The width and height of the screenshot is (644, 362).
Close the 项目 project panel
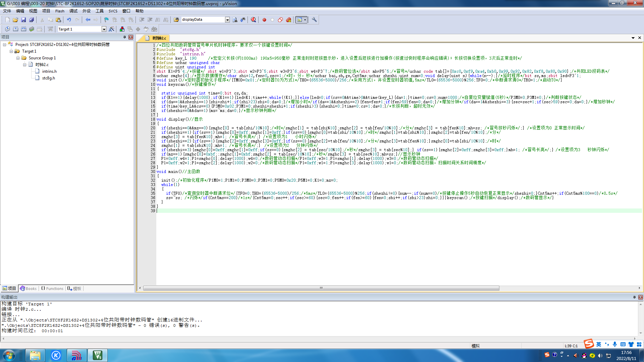[131, 37]
